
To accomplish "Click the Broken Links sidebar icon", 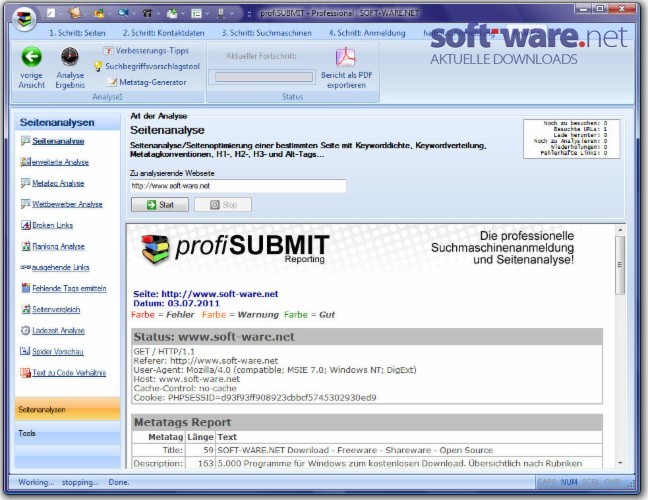I will point(26,225).
